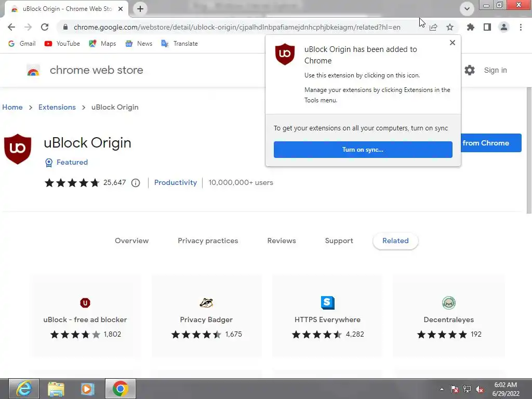This screenshot has width=532, height=399.
Task: Click the Featured badge
Action: (x=66, y=163)
